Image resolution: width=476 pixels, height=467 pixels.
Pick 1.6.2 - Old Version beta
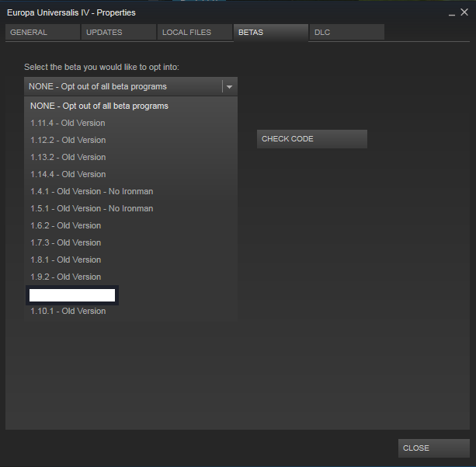coord(130,225)
